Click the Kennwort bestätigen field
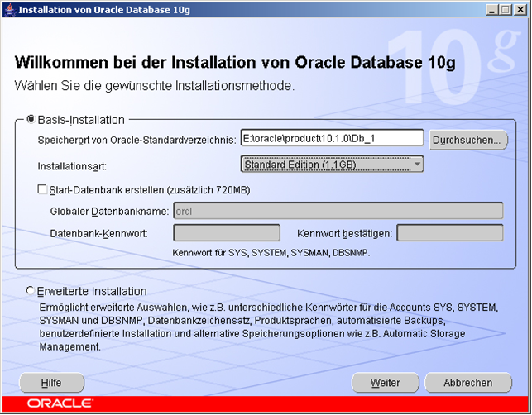Image resolution: width=532 pixels, height=415 pixels. [450, 233]
